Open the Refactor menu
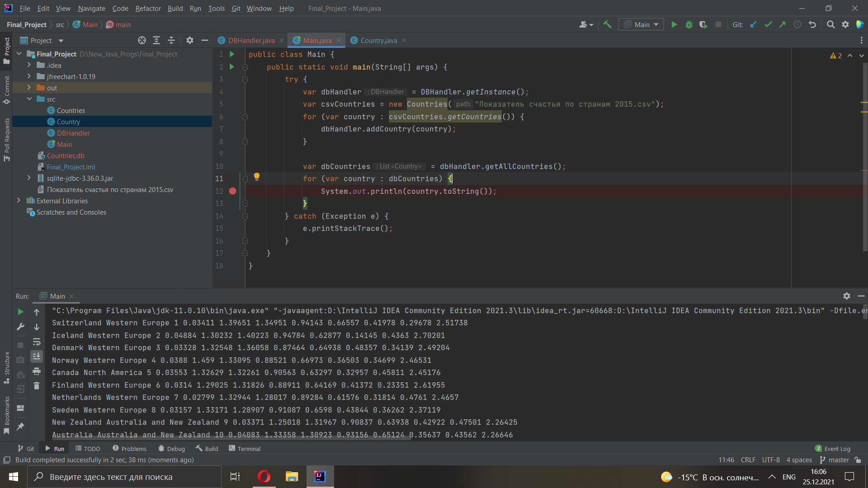The image size is (868, 488). [148, 8]
